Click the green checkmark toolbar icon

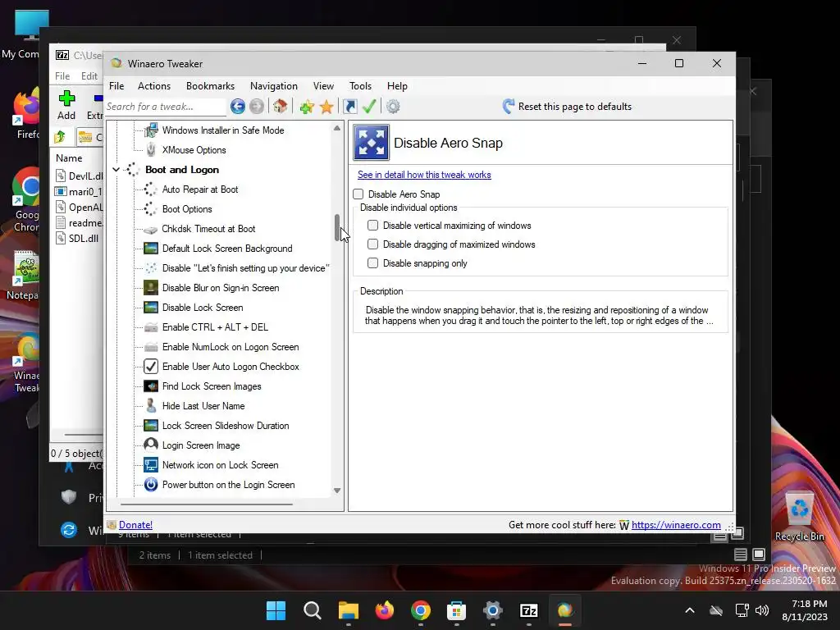tap(369, 106)
